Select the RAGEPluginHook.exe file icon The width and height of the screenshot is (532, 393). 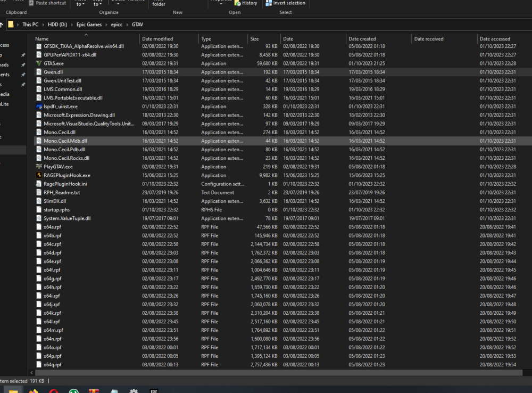38,175
